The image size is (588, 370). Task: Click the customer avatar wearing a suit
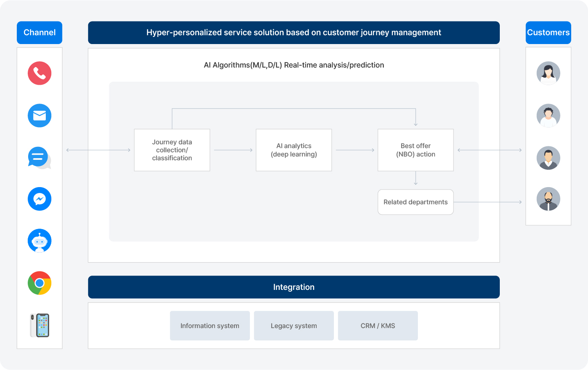coord(548,158)
